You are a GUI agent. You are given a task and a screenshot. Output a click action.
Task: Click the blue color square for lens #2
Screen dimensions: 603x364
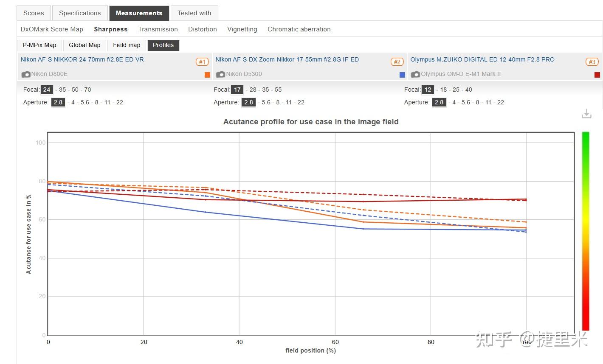tap(402, 75)
